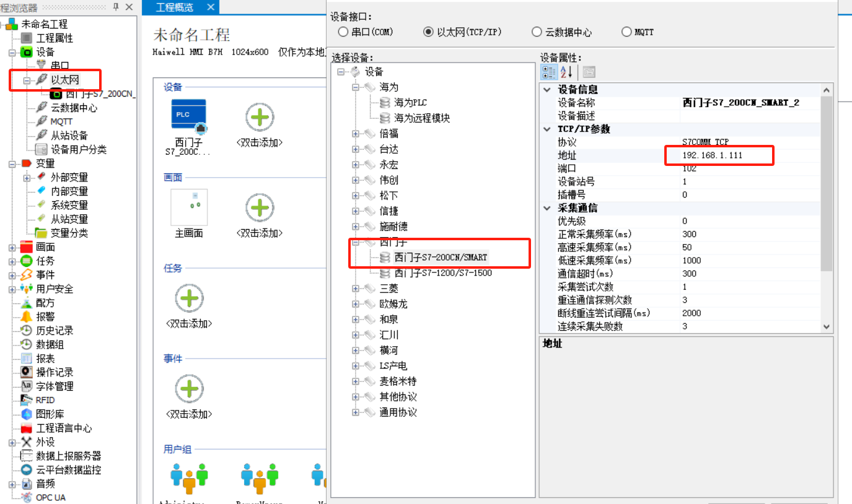The width and height of the screenshot is (852, 504).
Task: Collapse the 海为 node in device list
Action: 356,87
